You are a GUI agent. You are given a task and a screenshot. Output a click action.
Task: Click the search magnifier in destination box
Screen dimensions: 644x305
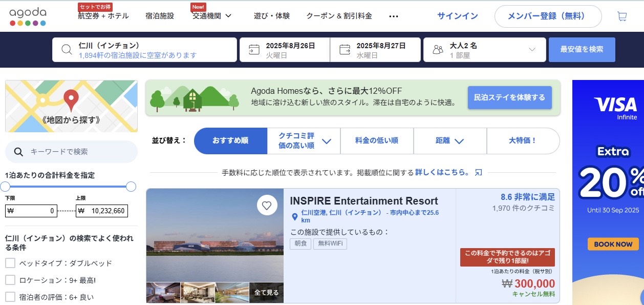pyautogui.click(x=67, y=50)
